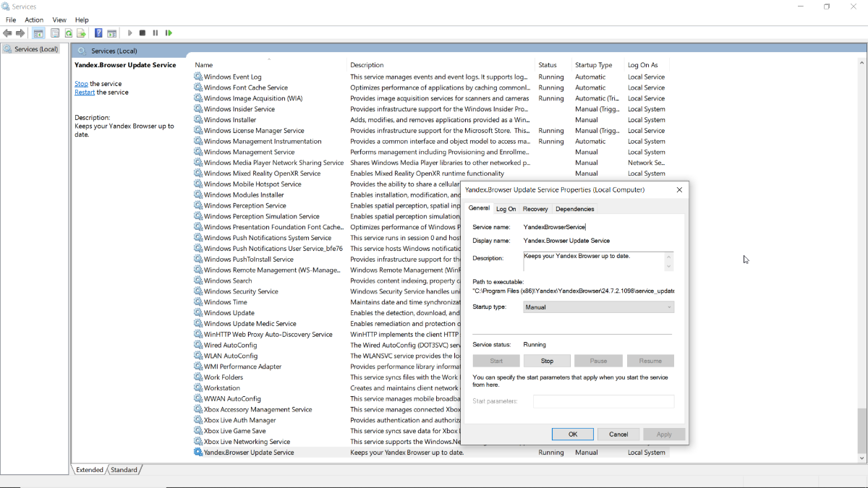Click the gear icon beside Windows Event Log
This screenshot has width=868, height=488.
[198, 77]
